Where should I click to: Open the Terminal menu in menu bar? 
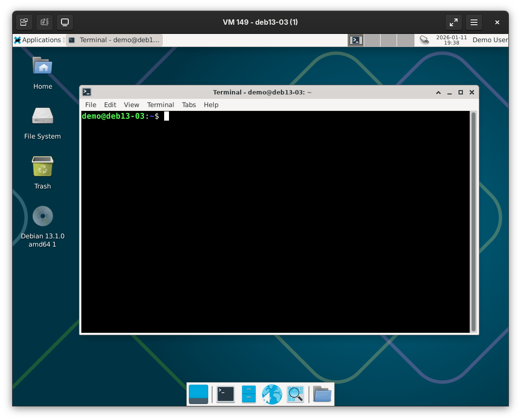160,105
